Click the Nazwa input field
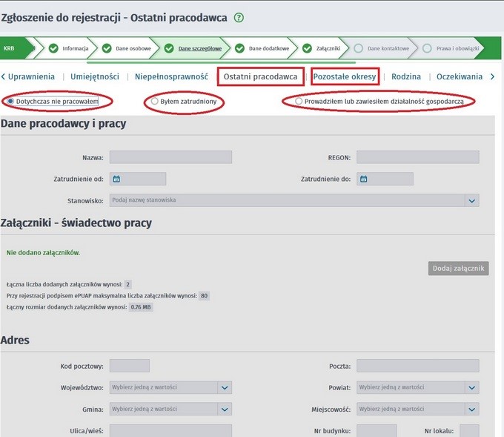 (x=170, y=157)
